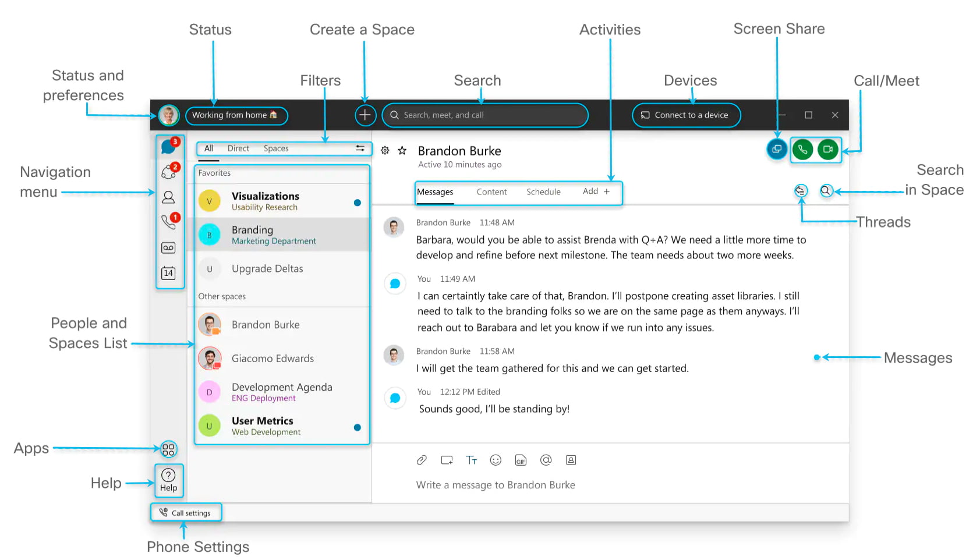Start an audio call using green phone button
Image resolution: width=973 pixels, height=560 pixels.
tap(802, 150)
